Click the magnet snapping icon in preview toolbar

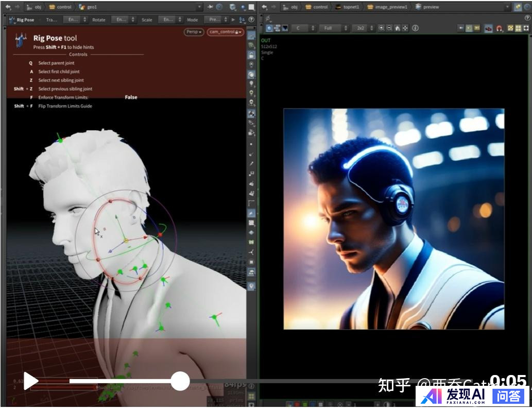click(499, 28)
